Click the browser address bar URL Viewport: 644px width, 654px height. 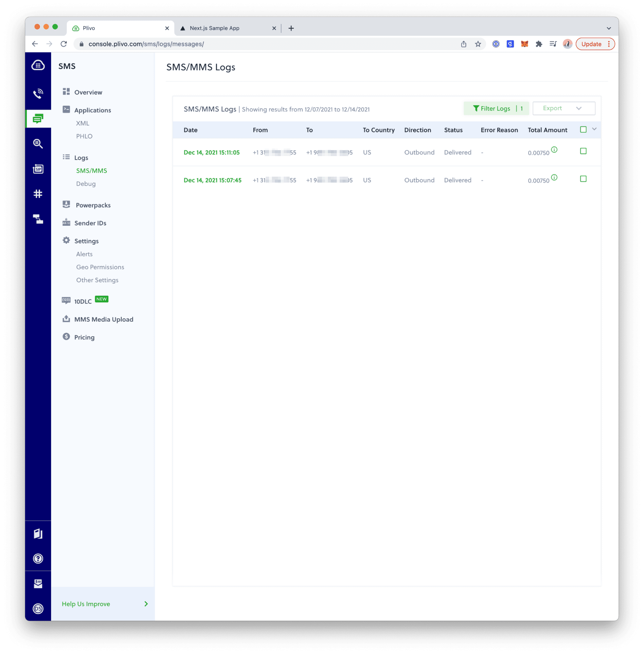point(146,44)
